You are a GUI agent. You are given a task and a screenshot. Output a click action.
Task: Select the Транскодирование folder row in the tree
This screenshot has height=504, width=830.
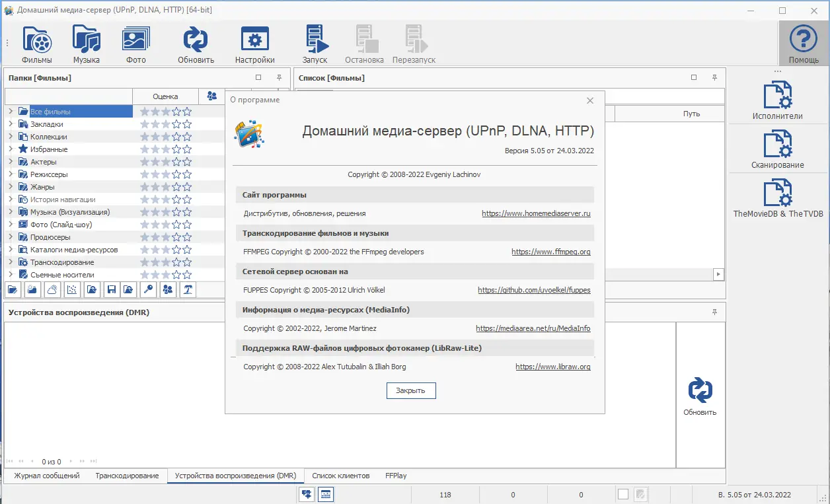tap(62, 262)
